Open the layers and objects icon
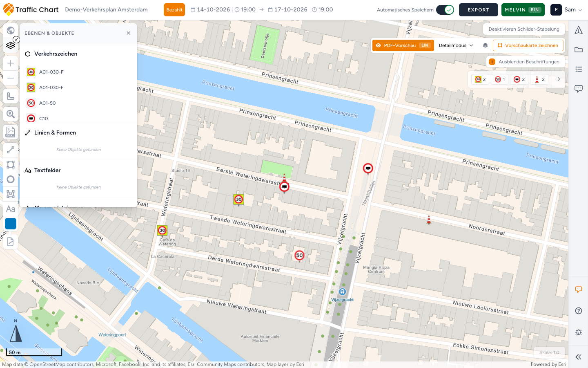The width and height of the screenshot is (588, 368). point(11,45)
